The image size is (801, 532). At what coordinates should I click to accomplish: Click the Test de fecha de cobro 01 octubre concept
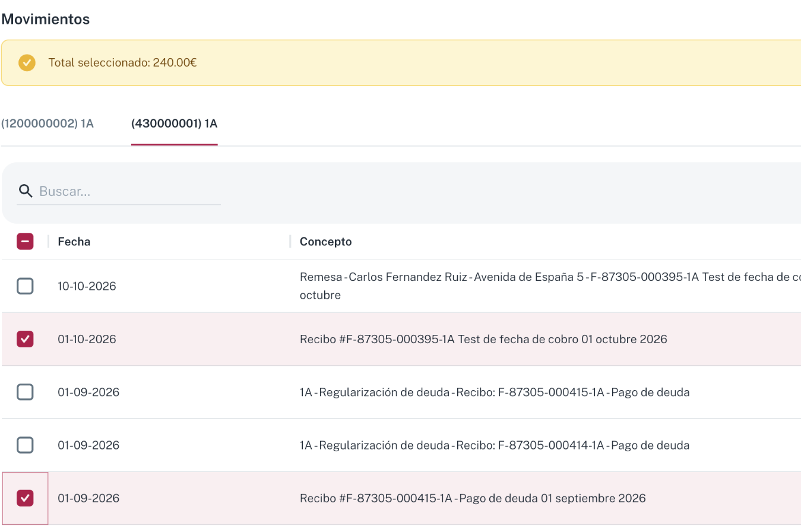pos(483,339)
